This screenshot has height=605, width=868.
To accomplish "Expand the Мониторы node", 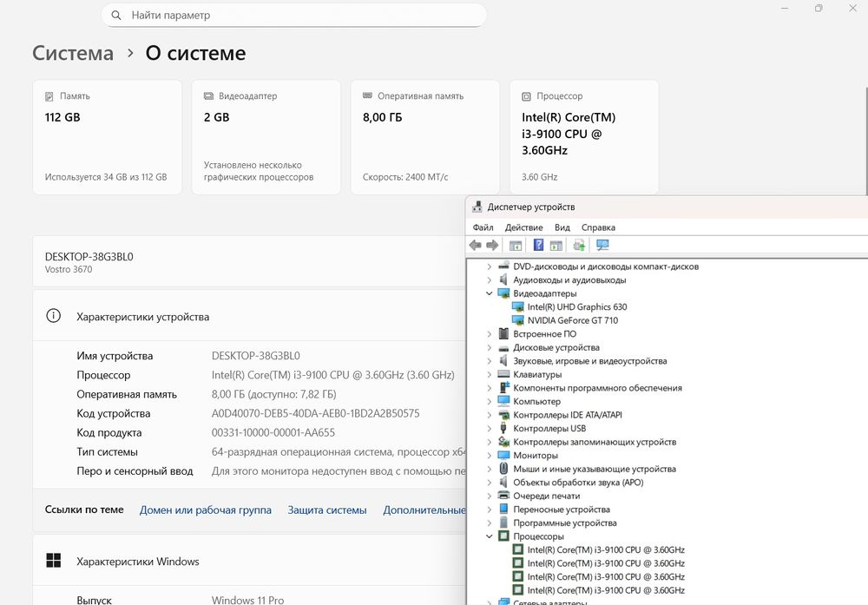I will point(490,456).
